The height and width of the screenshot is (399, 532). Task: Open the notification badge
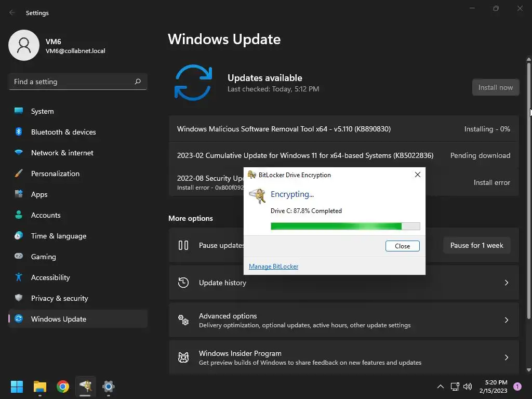click(x=517, y=387)
